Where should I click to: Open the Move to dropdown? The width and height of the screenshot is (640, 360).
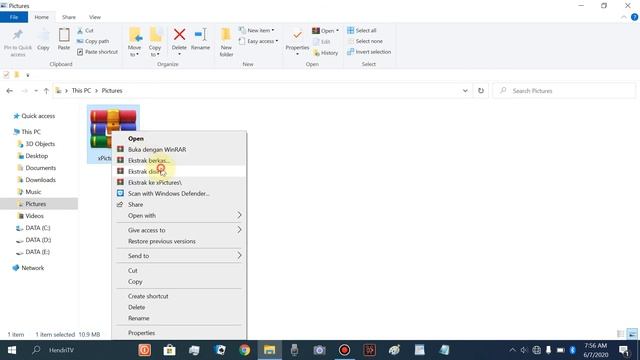[134, 42]
